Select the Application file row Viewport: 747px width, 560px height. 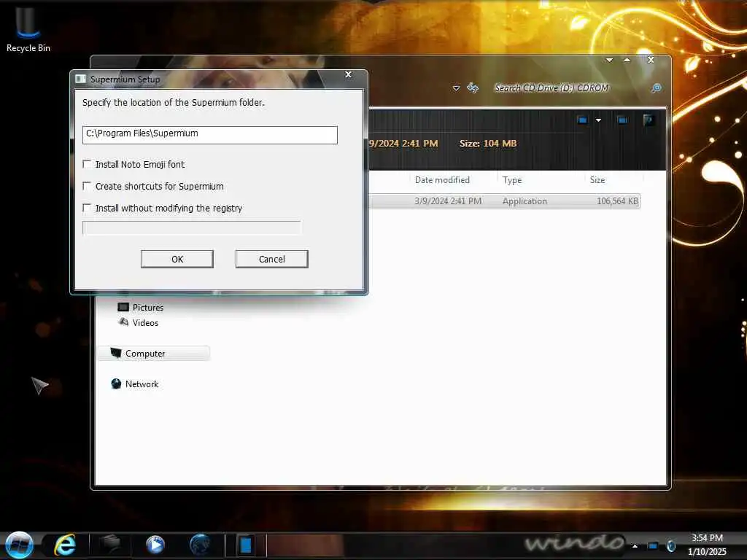tap(504, 201)
